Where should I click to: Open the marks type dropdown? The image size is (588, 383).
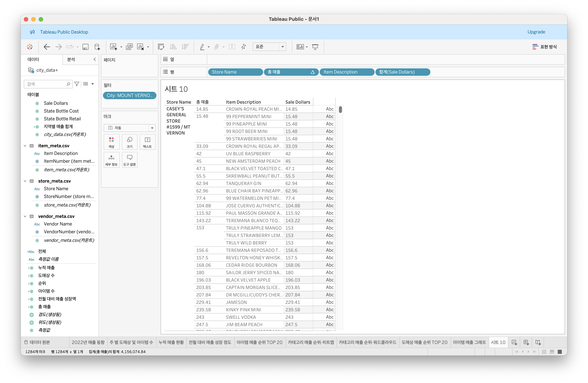[x=130, y=128]
